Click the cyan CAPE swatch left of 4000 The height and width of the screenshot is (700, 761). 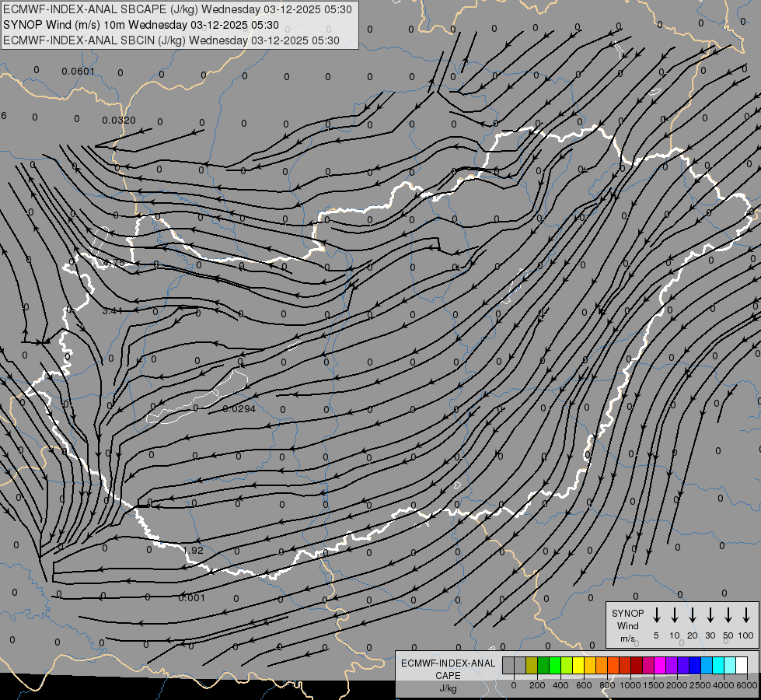coord(718,665)
